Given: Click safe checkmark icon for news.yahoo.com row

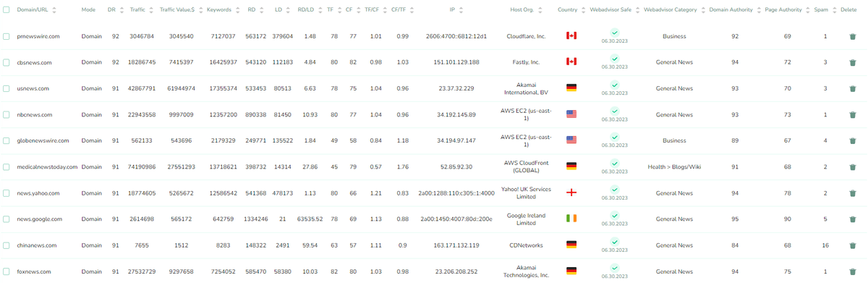Looking at the screenshot, I should [614, 190].
